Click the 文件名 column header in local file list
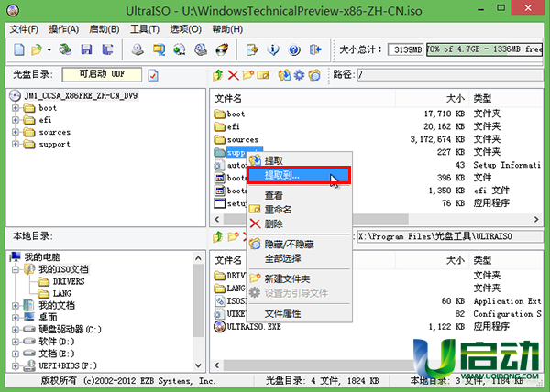This screenshot has height=392, width=550. click(x=303, y=260)
